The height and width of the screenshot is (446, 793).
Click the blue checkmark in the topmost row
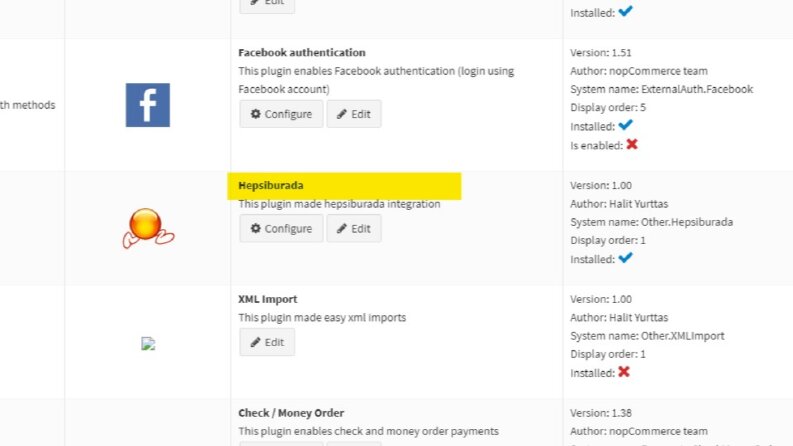point(626,11)
